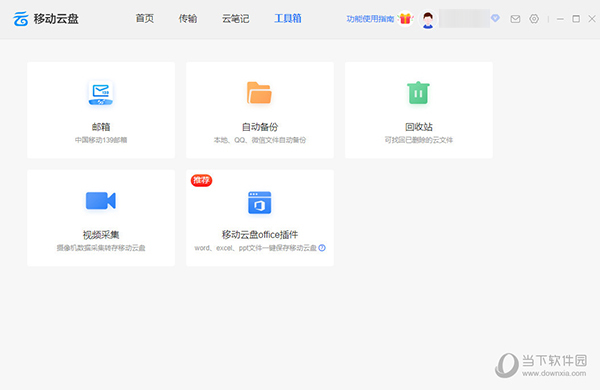Click the help question mark in office插件 card
This screenshot has height=390, width=600.
pyautogui.click(x=322, y=248)
